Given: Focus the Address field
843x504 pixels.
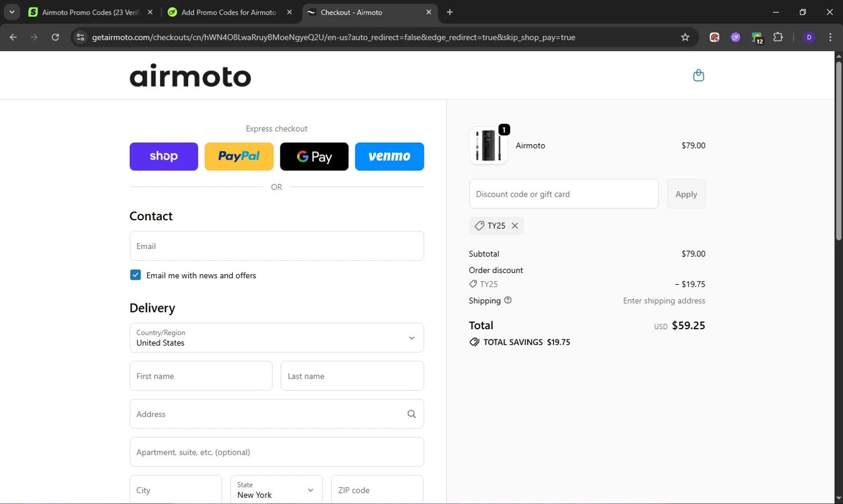Looking at the screenshot, I should coord(277,414).
